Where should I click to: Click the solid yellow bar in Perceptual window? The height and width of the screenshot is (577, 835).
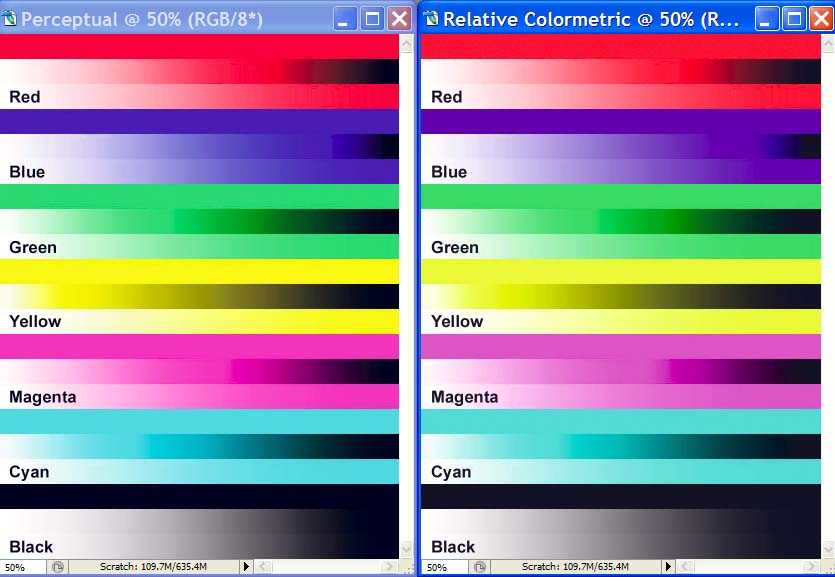pyautogui.click(x=200, y=271)
